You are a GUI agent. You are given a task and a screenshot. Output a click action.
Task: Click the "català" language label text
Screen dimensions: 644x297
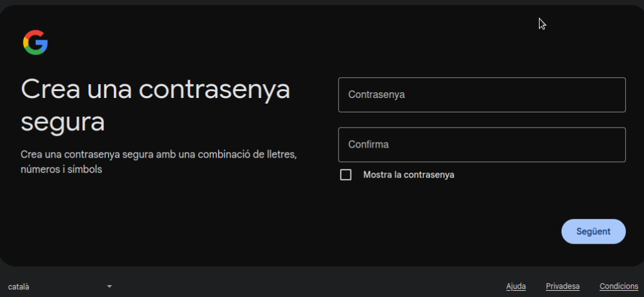[19, 287]
